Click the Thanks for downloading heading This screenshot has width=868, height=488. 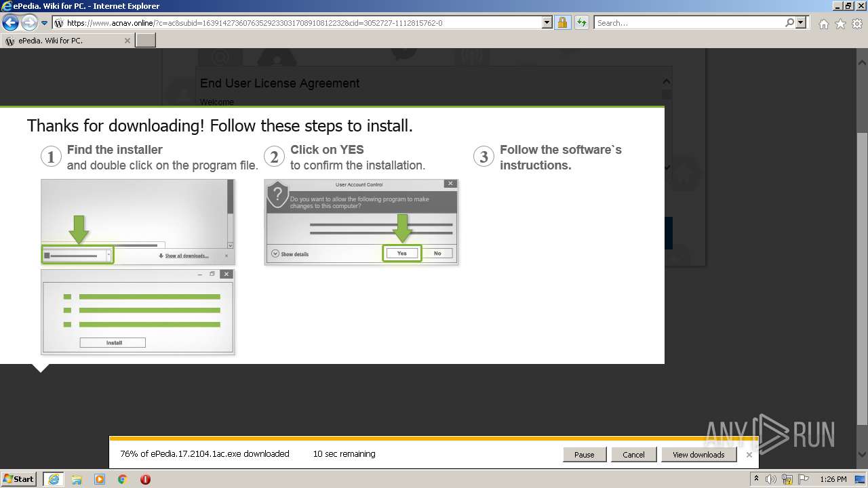(x=220, y=126)
